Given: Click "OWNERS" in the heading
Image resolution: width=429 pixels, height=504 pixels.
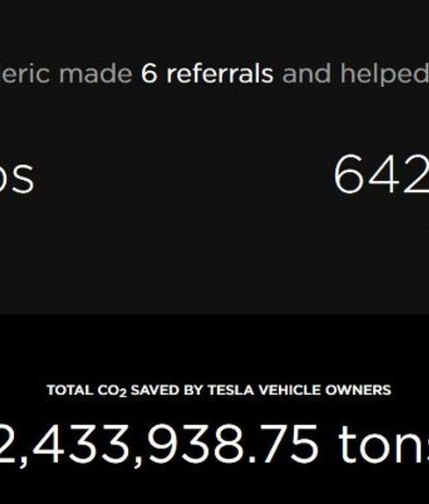Looking at the screenshot, I should click(358, 391).
